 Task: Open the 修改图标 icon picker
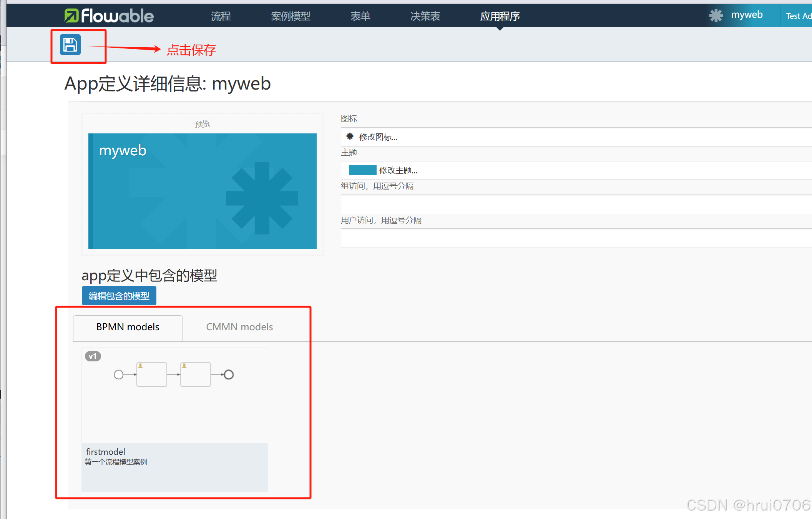click(378, 137)
